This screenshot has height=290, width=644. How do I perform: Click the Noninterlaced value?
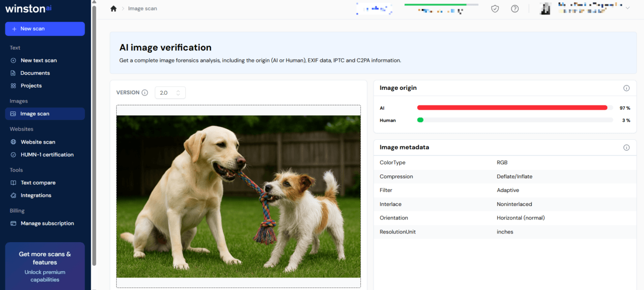(x=514, y=204)
